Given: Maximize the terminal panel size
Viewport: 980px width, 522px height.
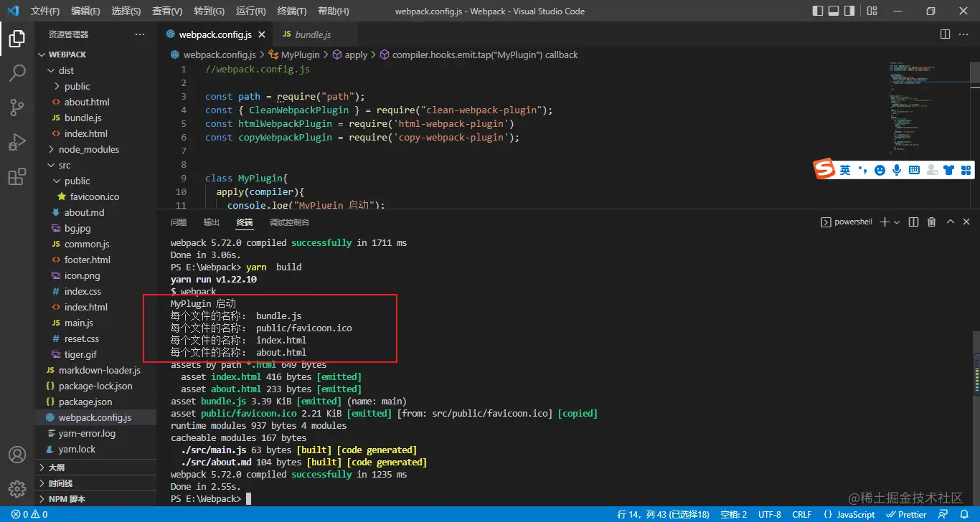Looking at the screenshot, I should (x=951, y=222).
